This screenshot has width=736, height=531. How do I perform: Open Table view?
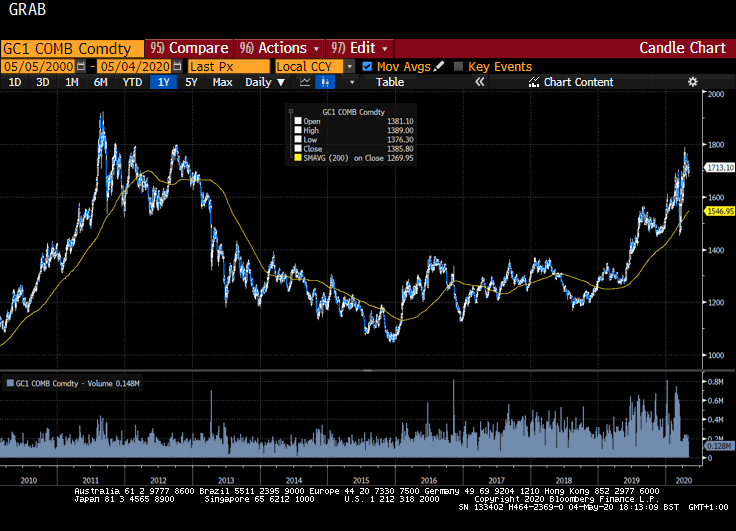[x=390, y=82]
